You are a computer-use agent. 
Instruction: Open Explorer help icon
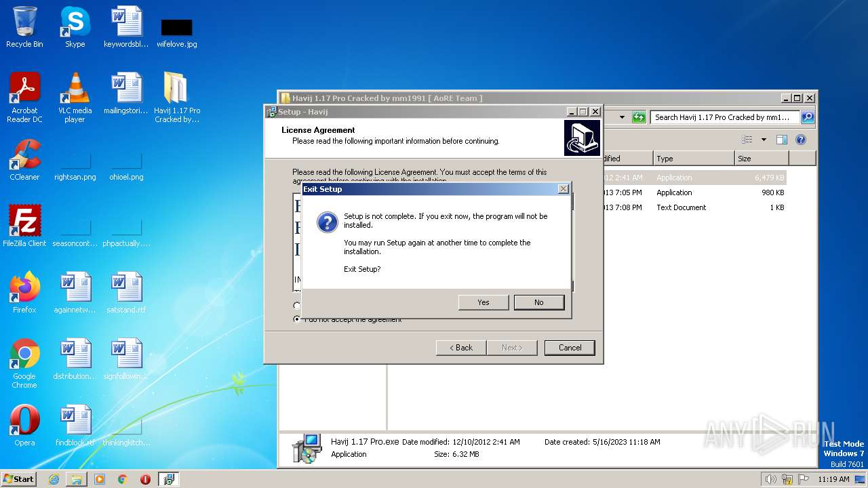point(801,140)
